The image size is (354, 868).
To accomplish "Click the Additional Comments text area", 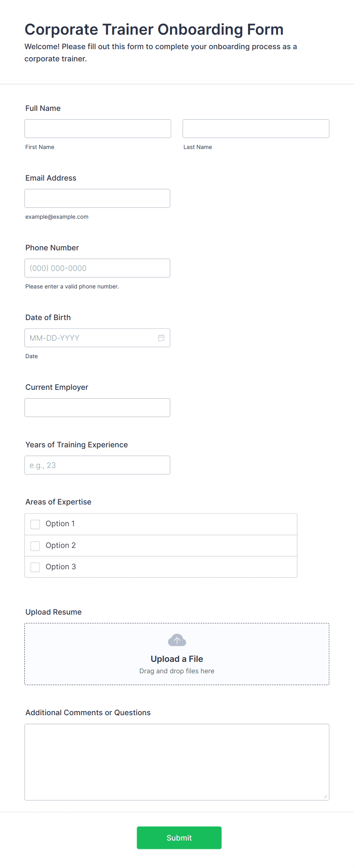I will click(177, 762).
